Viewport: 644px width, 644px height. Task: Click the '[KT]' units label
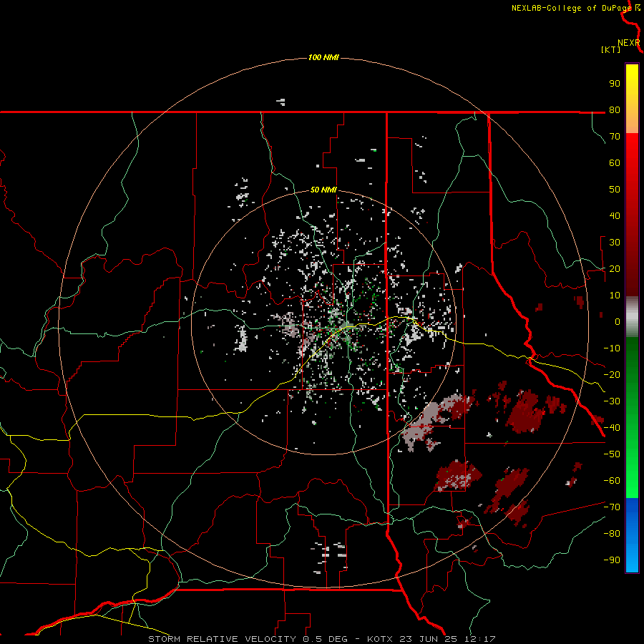pos(610,49)
